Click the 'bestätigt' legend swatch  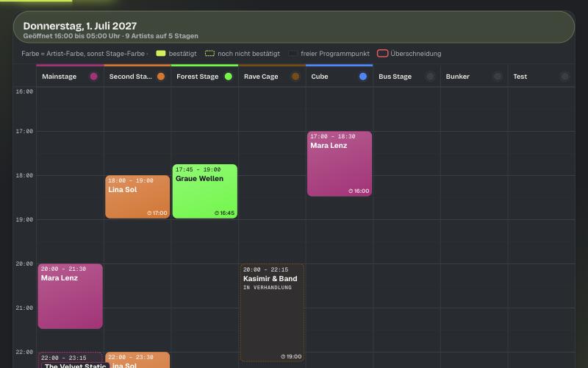click(161, 53)
